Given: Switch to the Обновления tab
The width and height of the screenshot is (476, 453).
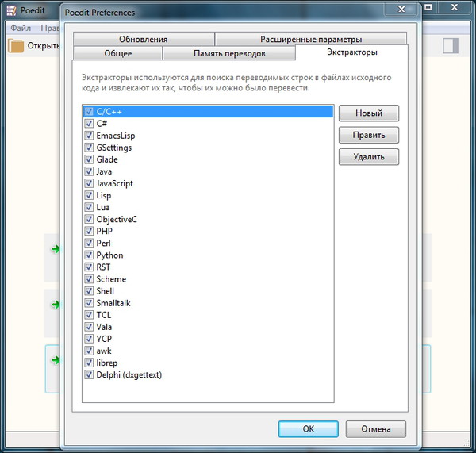Looking at the screenshot, I should (x=144, y=39).
